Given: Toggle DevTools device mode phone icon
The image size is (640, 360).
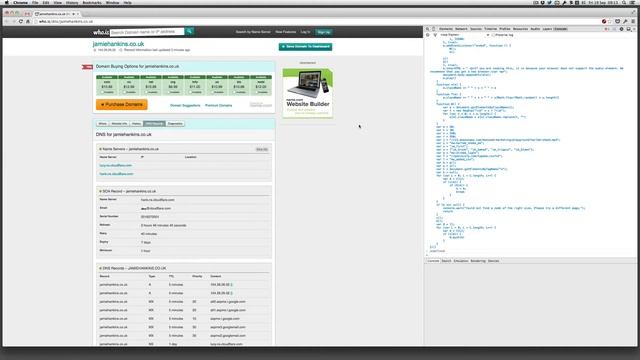Looking at the screenshot, I should click(433, 29).
